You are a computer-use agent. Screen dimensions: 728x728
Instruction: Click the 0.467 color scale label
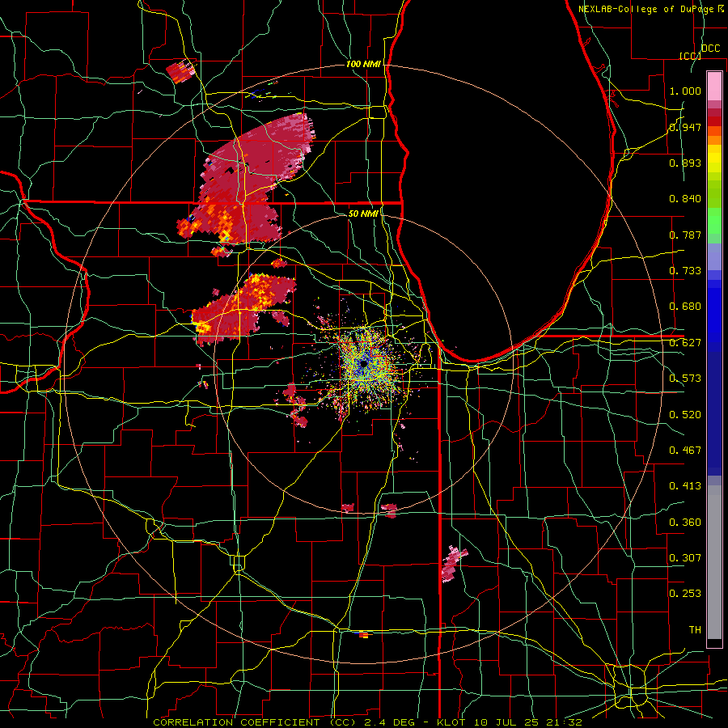(685, 451)
